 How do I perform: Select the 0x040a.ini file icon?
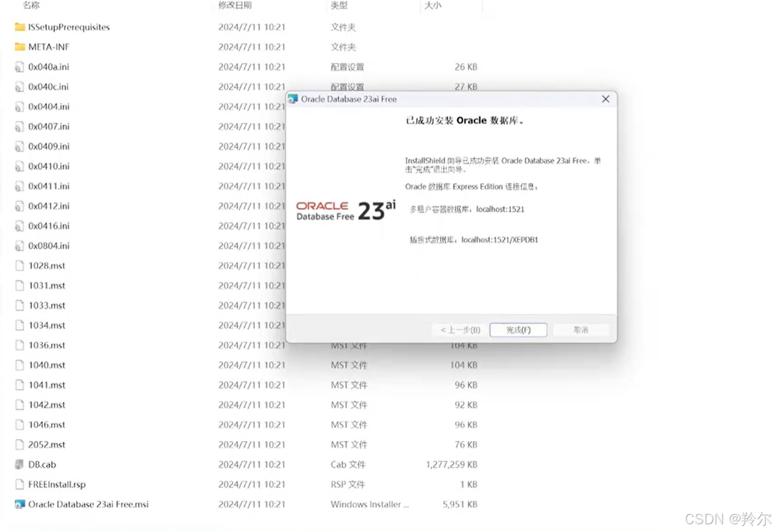click(x=20, y=67)
